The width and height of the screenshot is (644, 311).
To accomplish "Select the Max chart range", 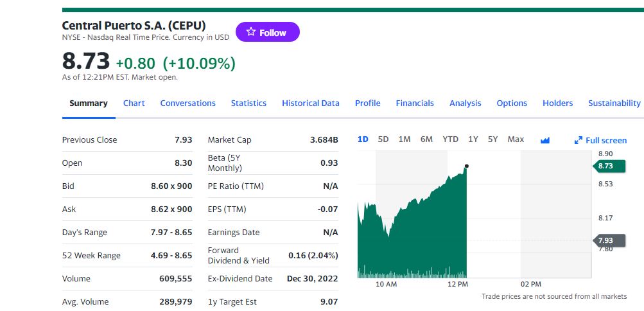I will (516, 139).
